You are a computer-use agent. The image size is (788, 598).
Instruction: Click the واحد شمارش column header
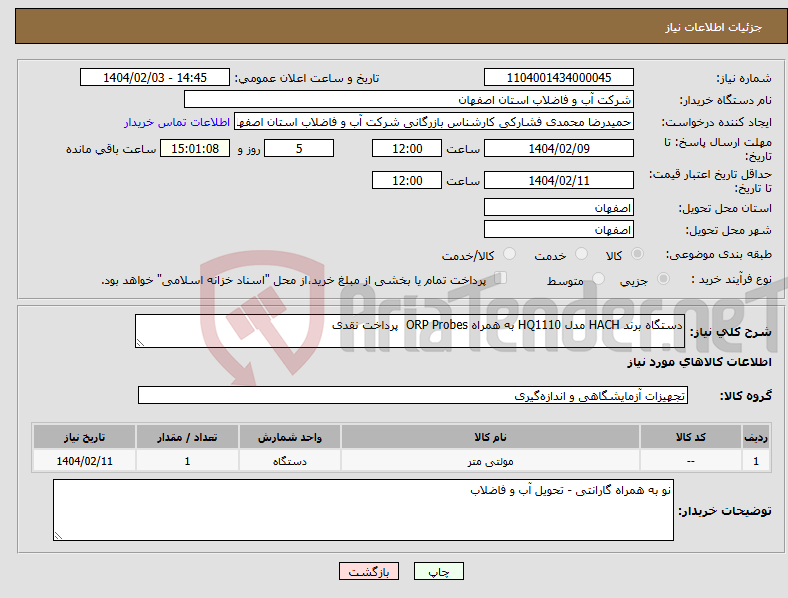point(290,437)
